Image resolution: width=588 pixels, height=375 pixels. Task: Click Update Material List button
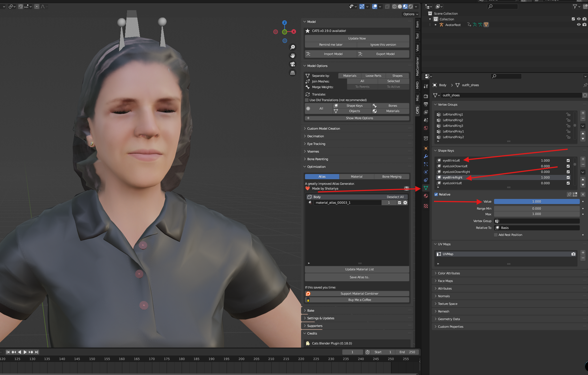[x=357, y=269]
